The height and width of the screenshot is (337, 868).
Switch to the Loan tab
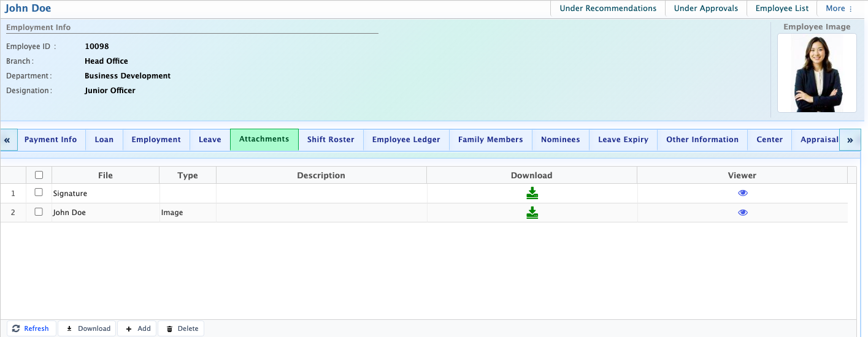click(104, 140)
